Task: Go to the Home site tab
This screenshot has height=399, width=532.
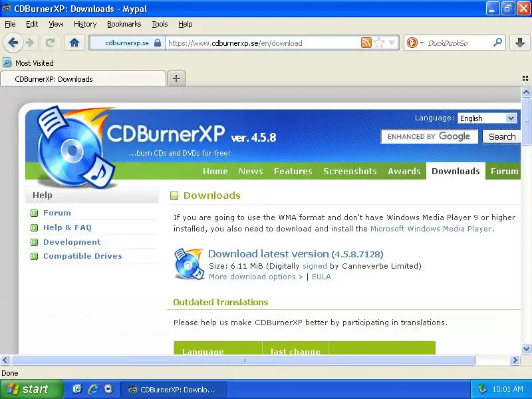Action: [x=215, y=171]
